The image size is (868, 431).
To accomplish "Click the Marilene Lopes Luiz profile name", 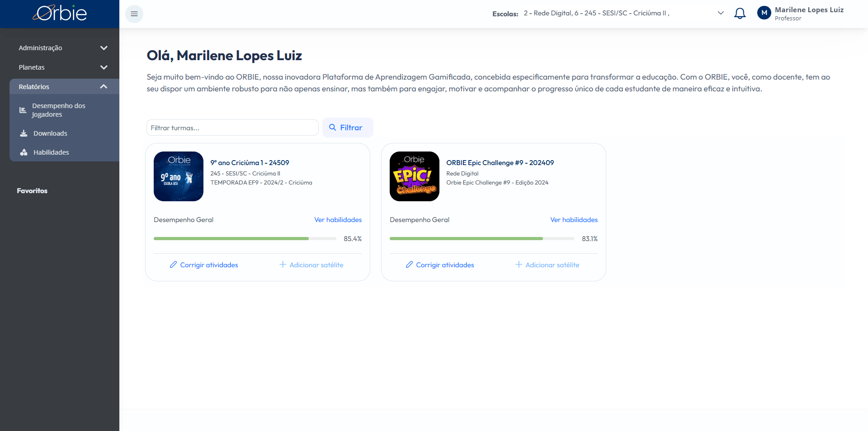I will (x=809, y=9).
